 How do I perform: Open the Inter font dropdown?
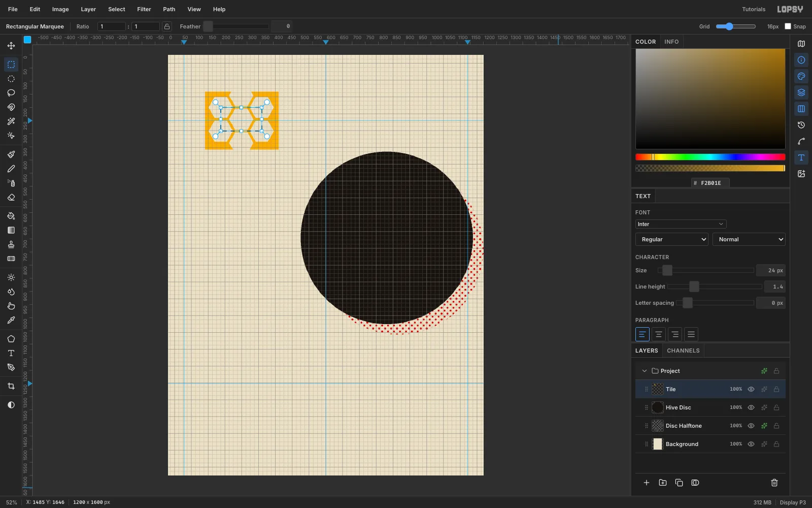pyautogui.click(x=681, y=224)
